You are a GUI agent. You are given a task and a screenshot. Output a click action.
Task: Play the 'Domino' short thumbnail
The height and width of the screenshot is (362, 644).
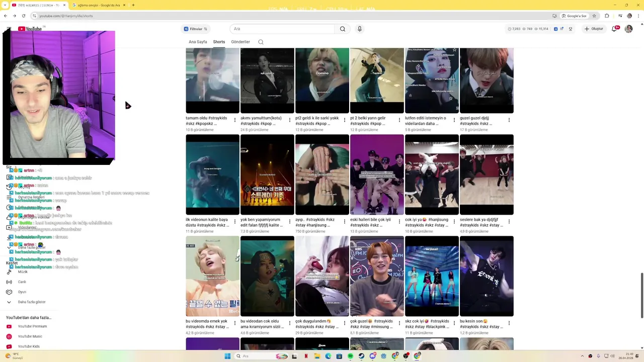coord(322,80)
